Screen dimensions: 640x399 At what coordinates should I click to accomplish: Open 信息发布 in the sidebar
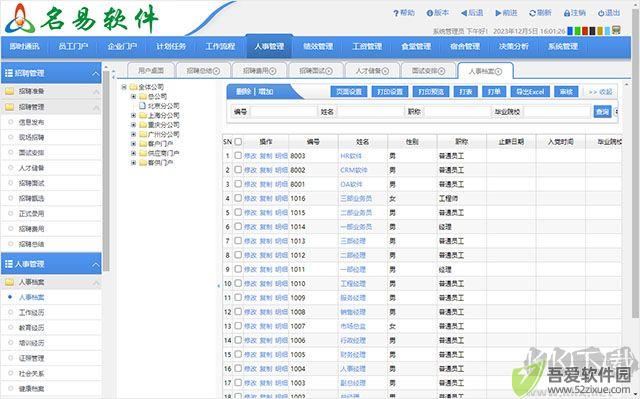tap(31, 122)
